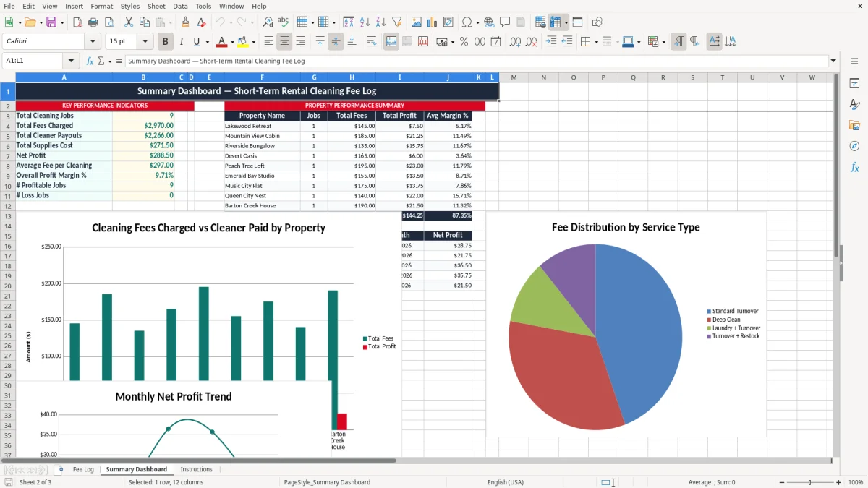
Task: Increase indent with the toolbar icon
Action: coord(551,42)
